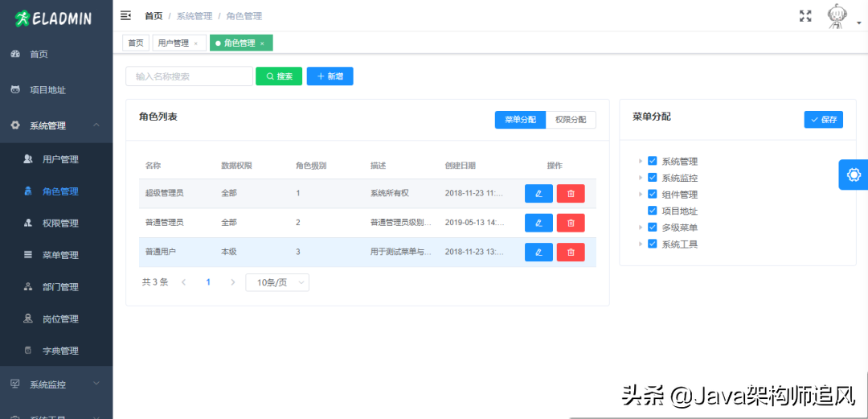Click 菜单管理 list icon

point(28,255)
